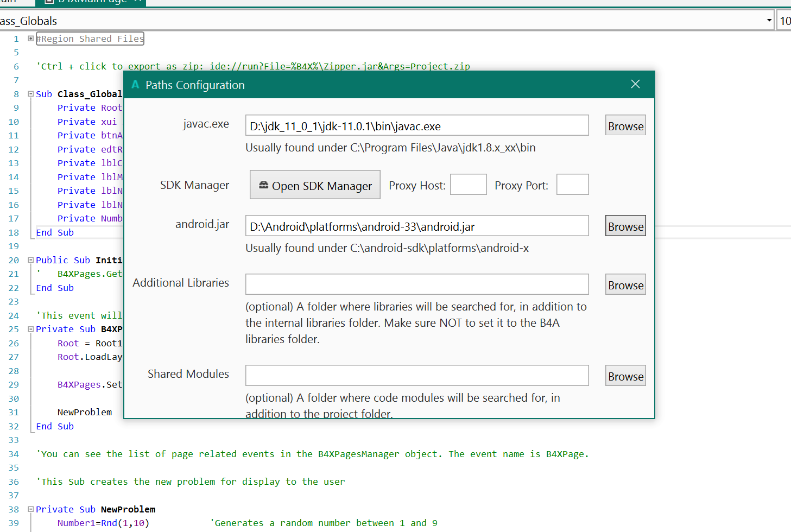This screenshot has height=532, width=791.
Task: Click the 'Private lblC' line of code
Action: (90, 163)
